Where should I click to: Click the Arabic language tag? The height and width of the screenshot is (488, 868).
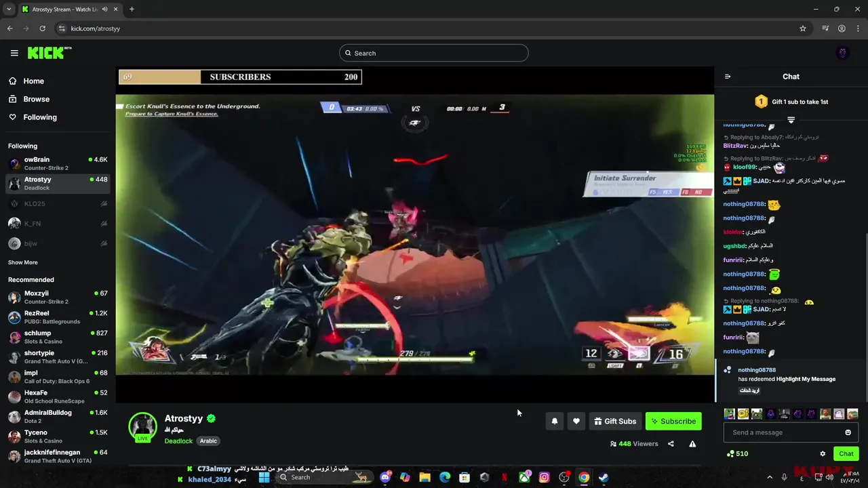pos(208,441)
